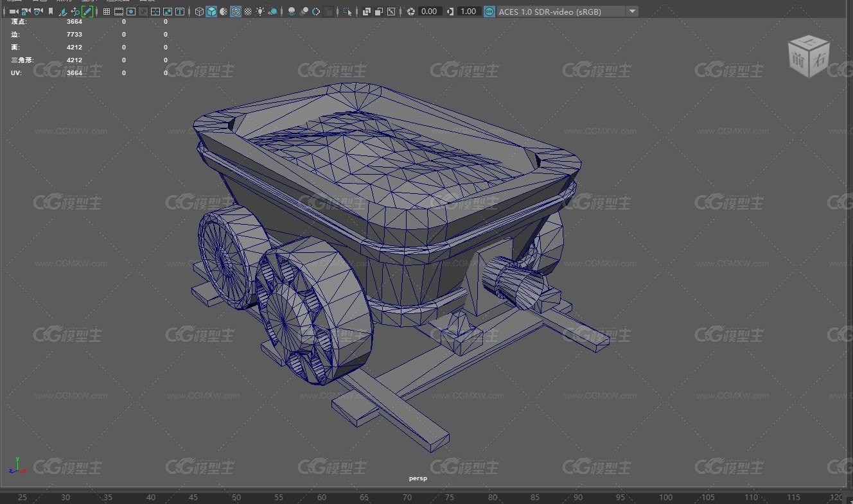Toggle 2D Pan/Zoom icon
This screenshot has height=504, width=853.
(x=75, y=12)
